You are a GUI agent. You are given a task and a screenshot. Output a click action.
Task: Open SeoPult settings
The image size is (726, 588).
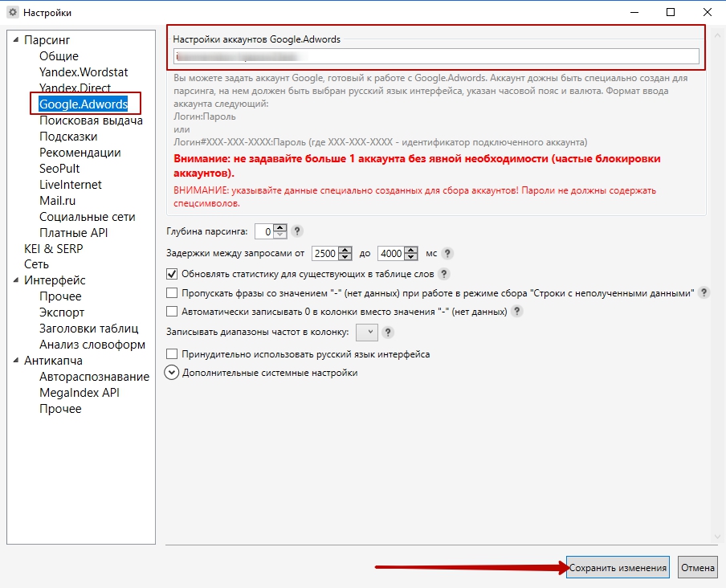pyautogui.click(x=59, y=169)
